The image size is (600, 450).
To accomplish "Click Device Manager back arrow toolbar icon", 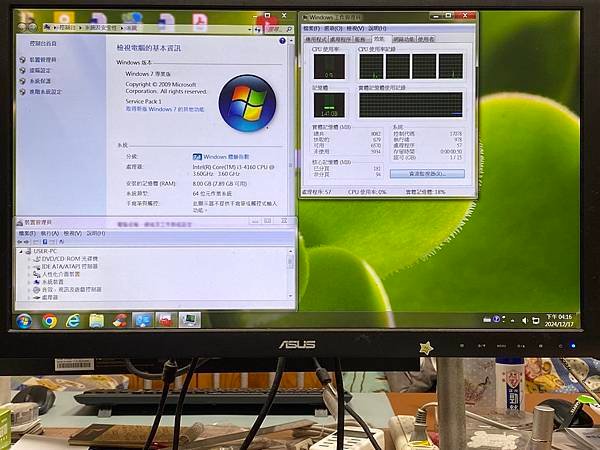I will tap(20, 242).
